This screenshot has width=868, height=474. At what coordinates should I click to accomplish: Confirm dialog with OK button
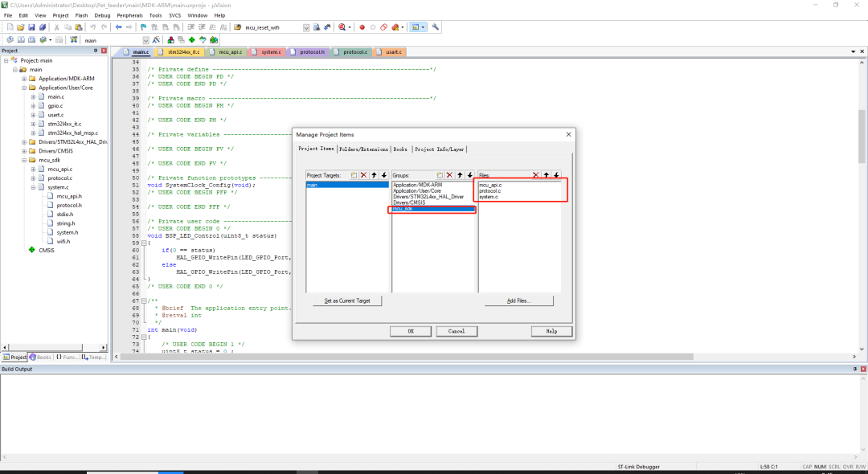click(411, 331)
